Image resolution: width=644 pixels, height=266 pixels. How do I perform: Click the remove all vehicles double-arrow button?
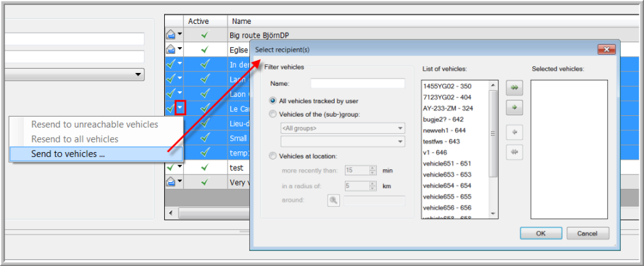click(515, 152)
